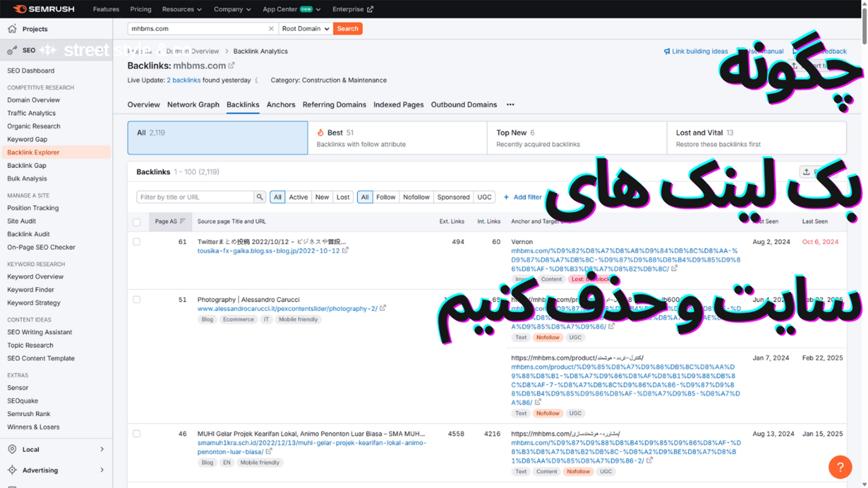
Task: Click the Page AS sort icon
Action: pyautogui.click(x=183, y=221)
